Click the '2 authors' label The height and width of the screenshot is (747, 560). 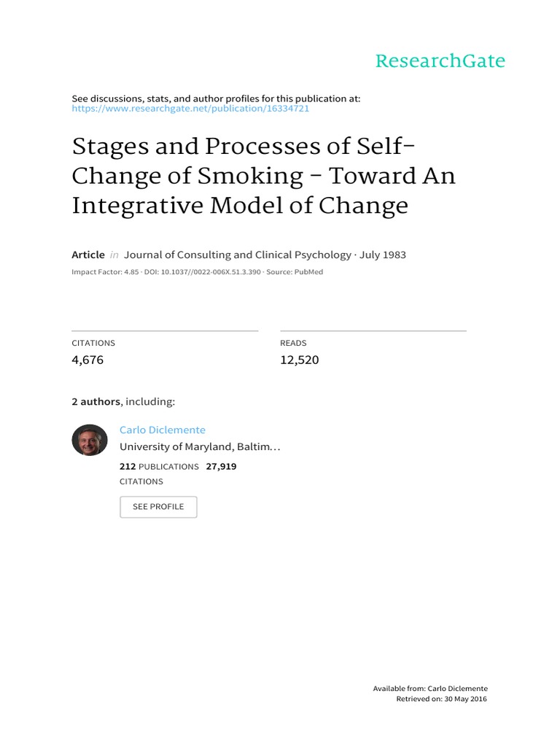(x=96, y=402)
